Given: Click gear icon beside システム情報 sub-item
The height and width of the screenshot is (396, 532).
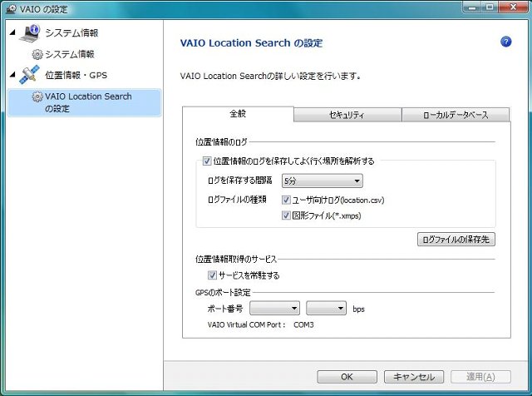Looking at the screenshot, I should tap(37, 54).
